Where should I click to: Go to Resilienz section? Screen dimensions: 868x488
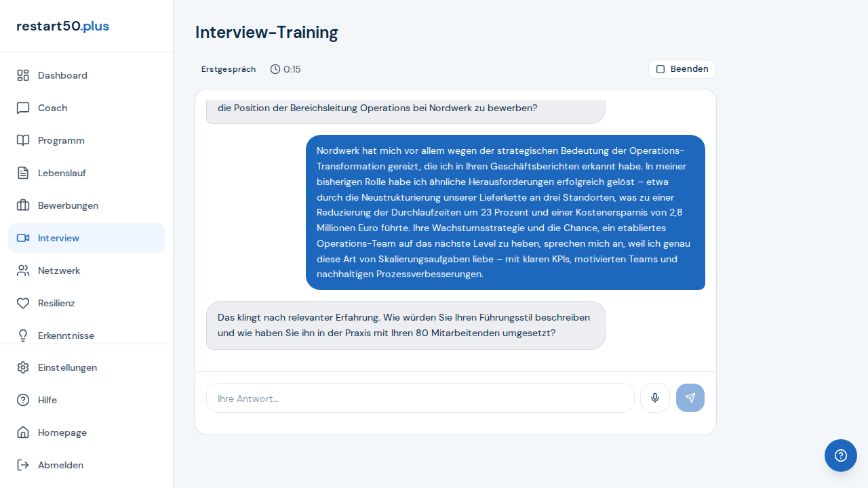click(x=86, y=303)
